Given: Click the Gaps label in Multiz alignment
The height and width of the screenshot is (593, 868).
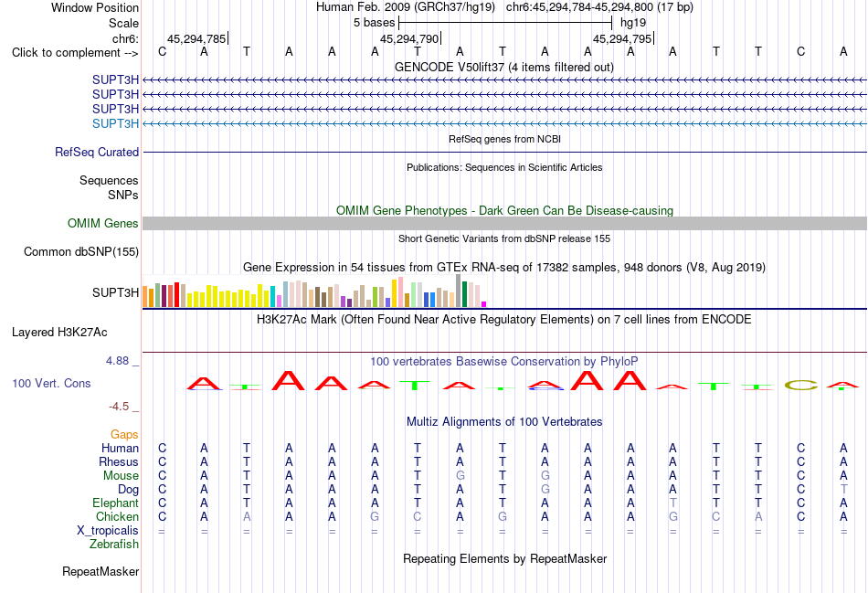Looking at the screenshot, I should [124, 435].
